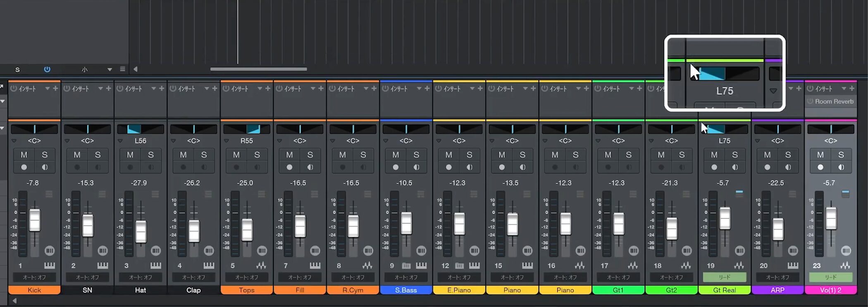Click the waveform icon on Gt Real
868x307 pixels.
(739, 265)
